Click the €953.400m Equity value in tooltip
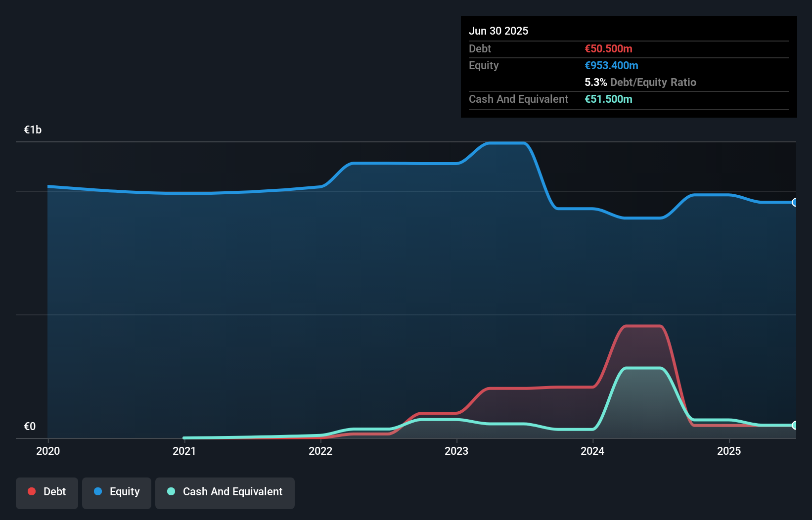This screenshot has width=812, height=520. point(611,65)
